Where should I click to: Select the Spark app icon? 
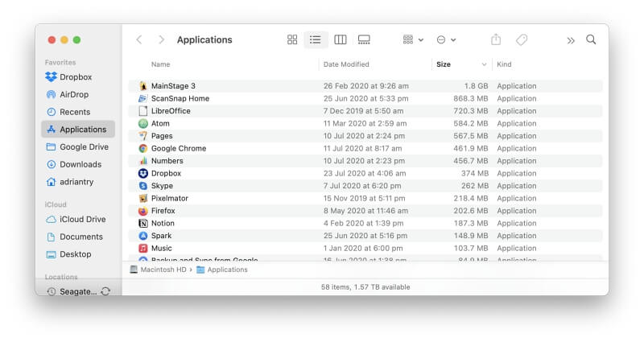(x=143, y=236)
